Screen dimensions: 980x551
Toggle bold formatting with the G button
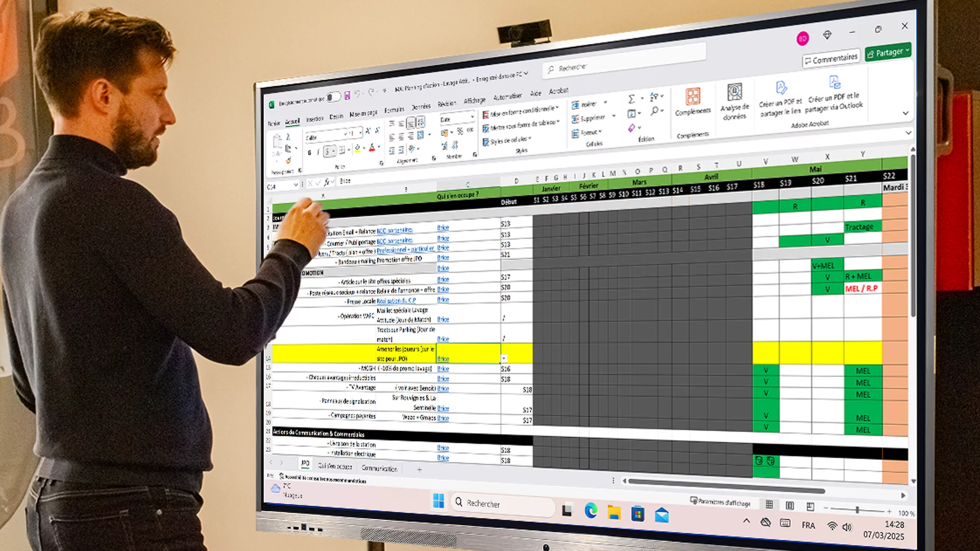tap(310, 153)
